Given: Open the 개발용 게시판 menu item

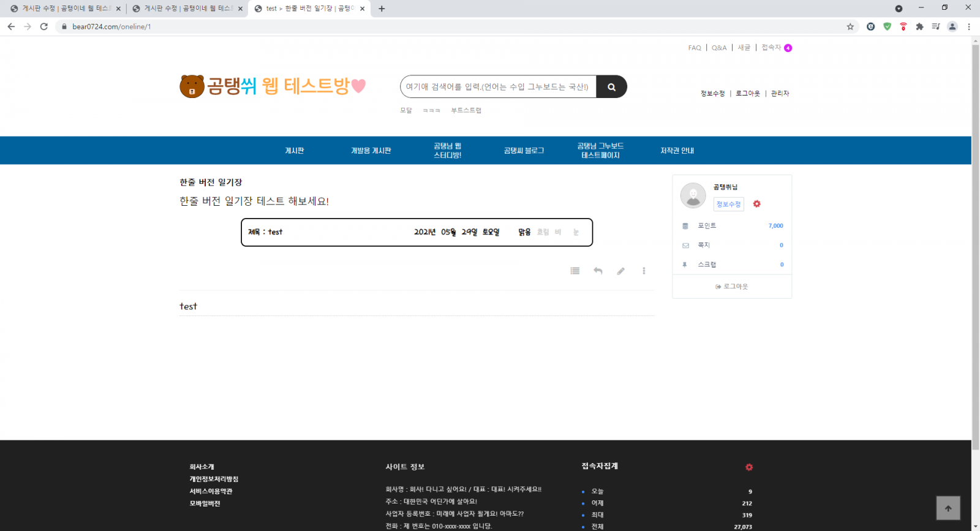Looking at the screenshot, I should point(371,151).
